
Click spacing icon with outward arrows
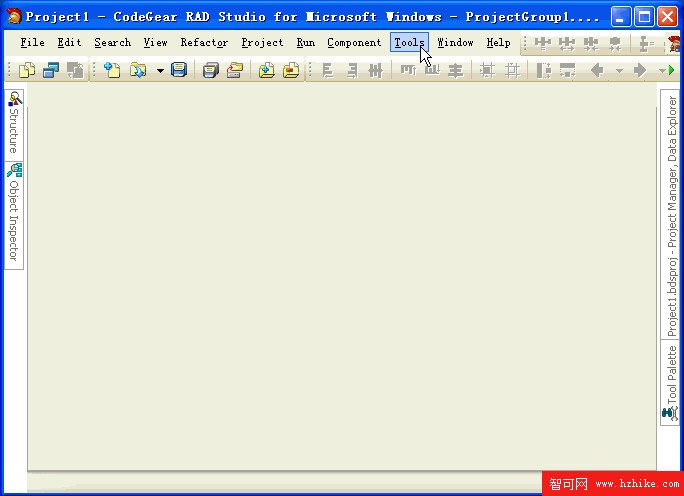coord(567,43)
